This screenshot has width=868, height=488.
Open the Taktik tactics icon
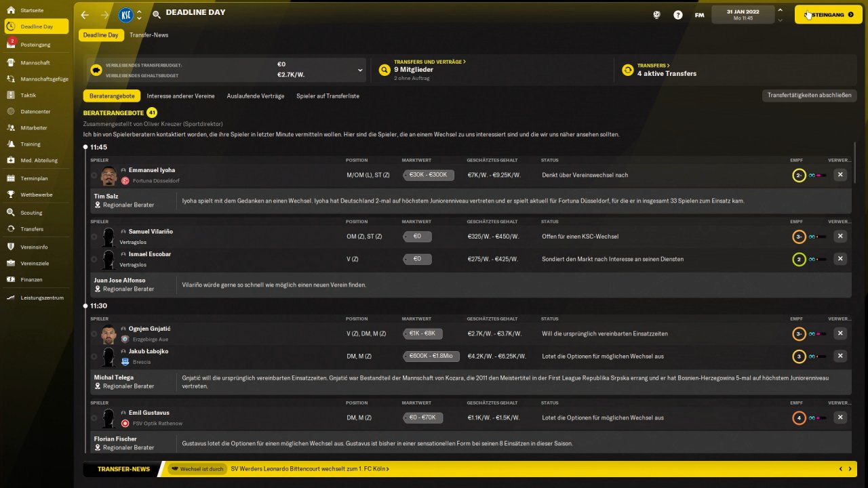coord(11,96)
